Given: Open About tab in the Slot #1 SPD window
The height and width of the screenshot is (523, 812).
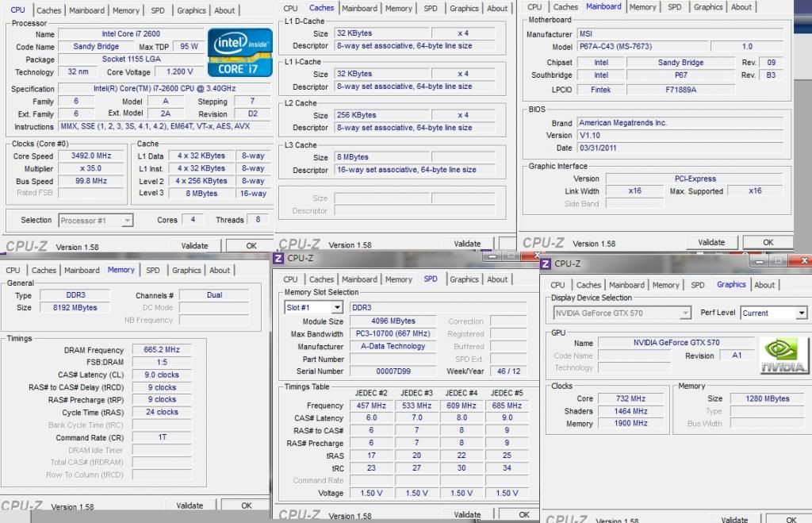Looking at the screenshot, I should (497, 279).
